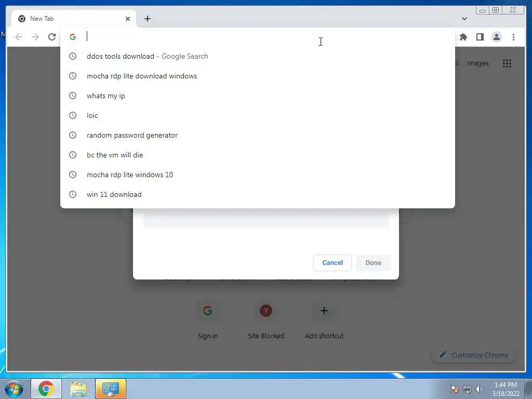
Task: Choose the 'whats my ip' suggestion
Action: (258, 96)
